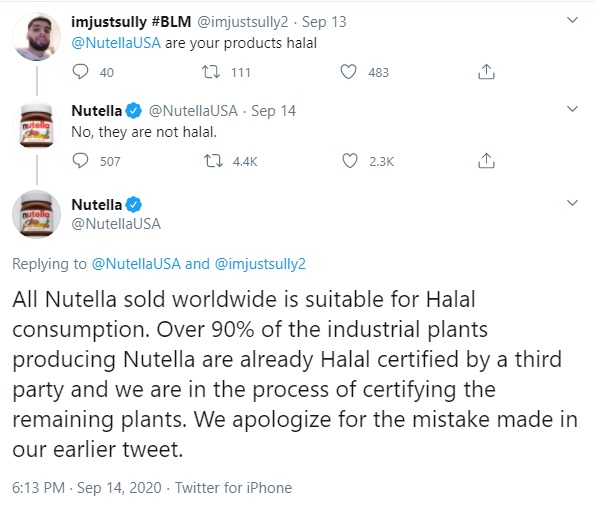Screen dimensions: 595x510
Task: Open dropdown menu on imjustsully's tweet
Action: (572, 20)
